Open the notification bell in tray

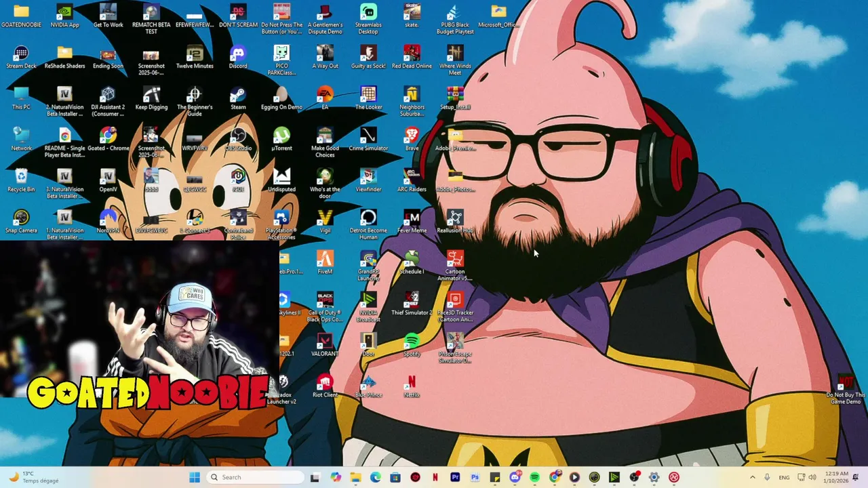856,477
